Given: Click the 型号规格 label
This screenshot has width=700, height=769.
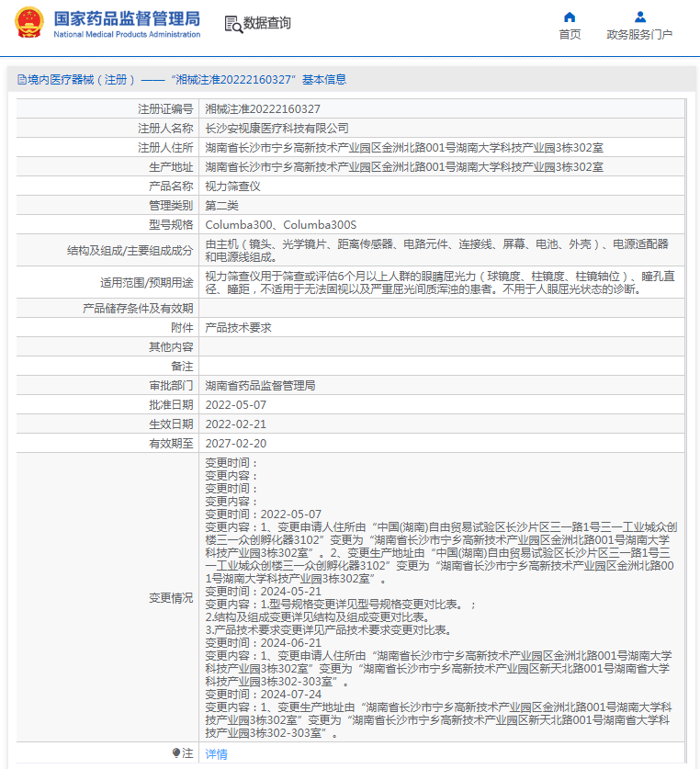Looking at the screenshot, I should coord(171,224).
